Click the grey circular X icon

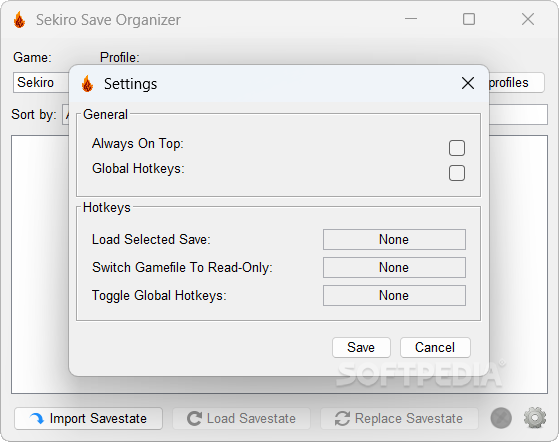tap(501, 418)
